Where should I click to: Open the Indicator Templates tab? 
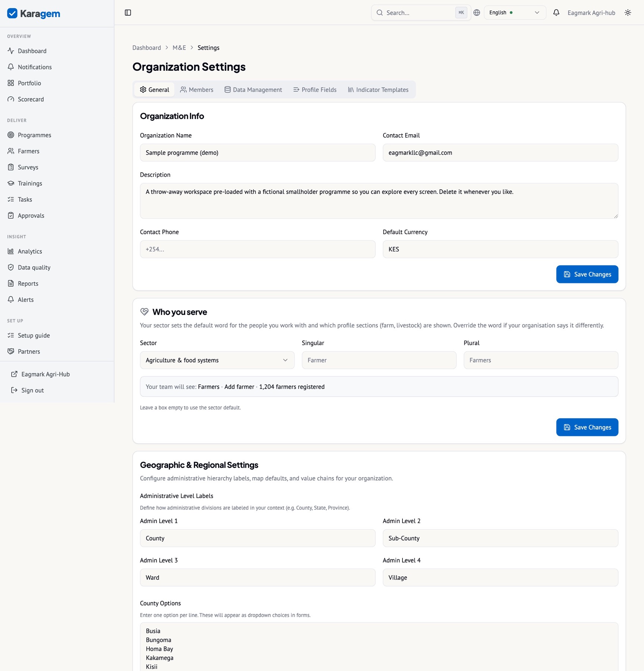click(x=378, y=89)
